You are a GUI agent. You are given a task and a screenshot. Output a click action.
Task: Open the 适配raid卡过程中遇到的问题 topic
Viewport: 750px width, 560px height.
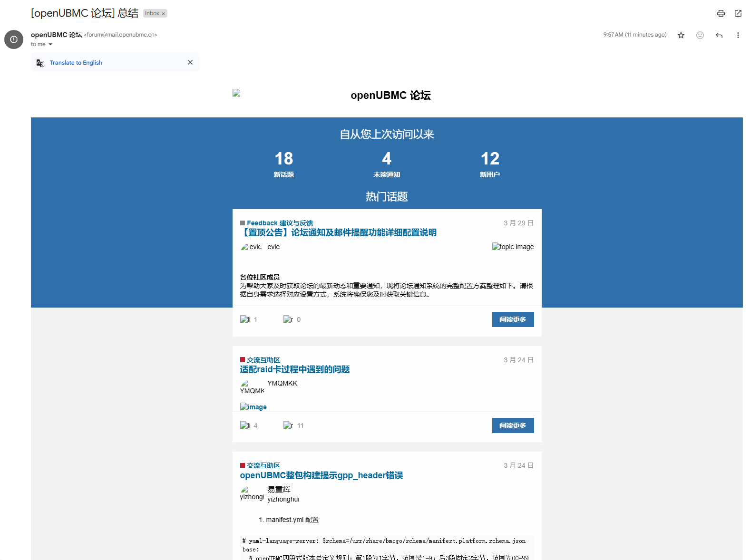pyautogui.click(x=294, y=369)
